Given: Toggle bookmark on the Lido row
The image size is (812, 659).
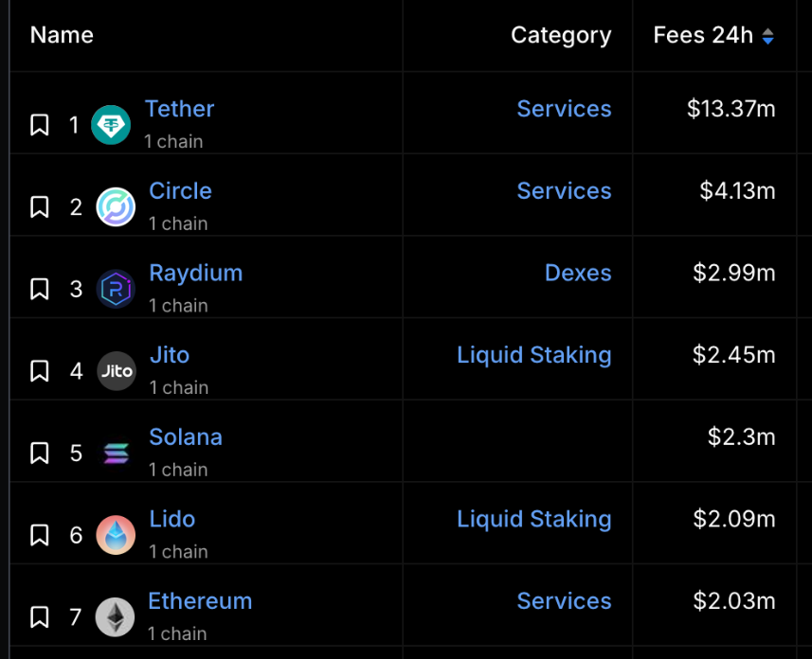Looking at the screenshot, I should pos(40,535).
